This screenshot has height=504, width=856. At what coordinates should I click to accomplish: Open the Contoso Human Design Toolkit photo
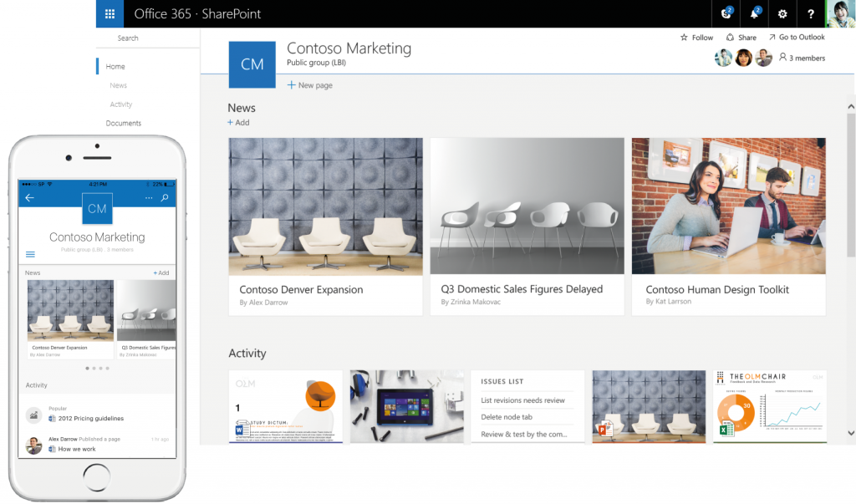tap(728, 206)
